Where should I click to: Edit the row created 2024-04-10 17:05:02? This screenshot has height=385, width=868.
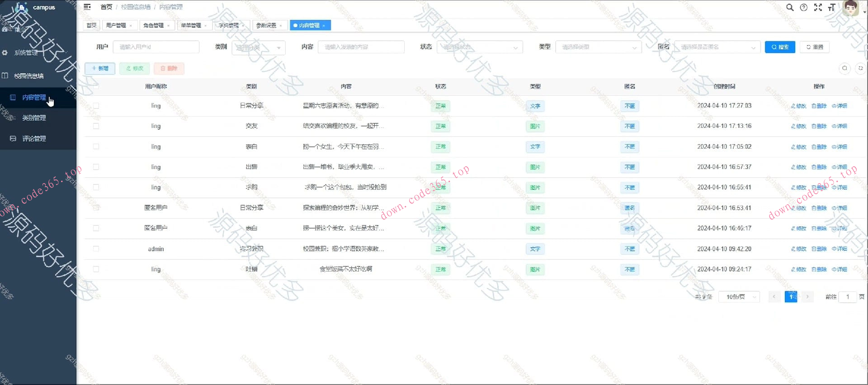(x=799, y=147)
